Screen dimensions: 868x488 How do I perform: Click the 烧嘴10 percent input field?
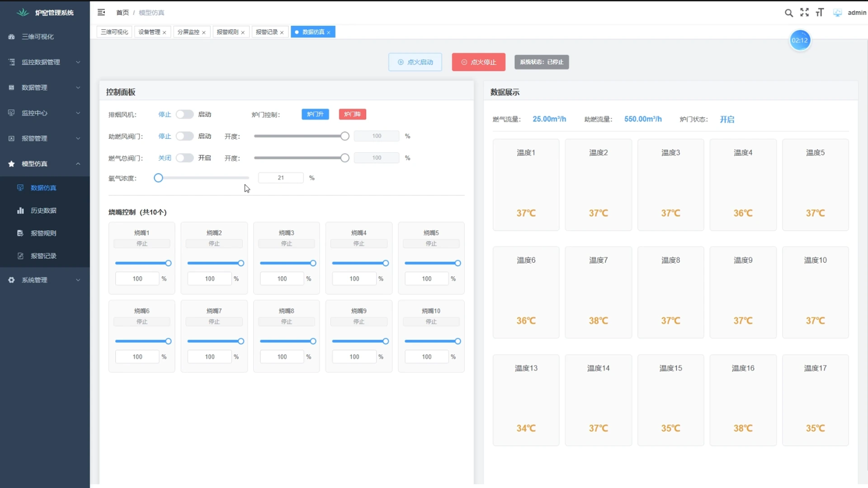427,357
